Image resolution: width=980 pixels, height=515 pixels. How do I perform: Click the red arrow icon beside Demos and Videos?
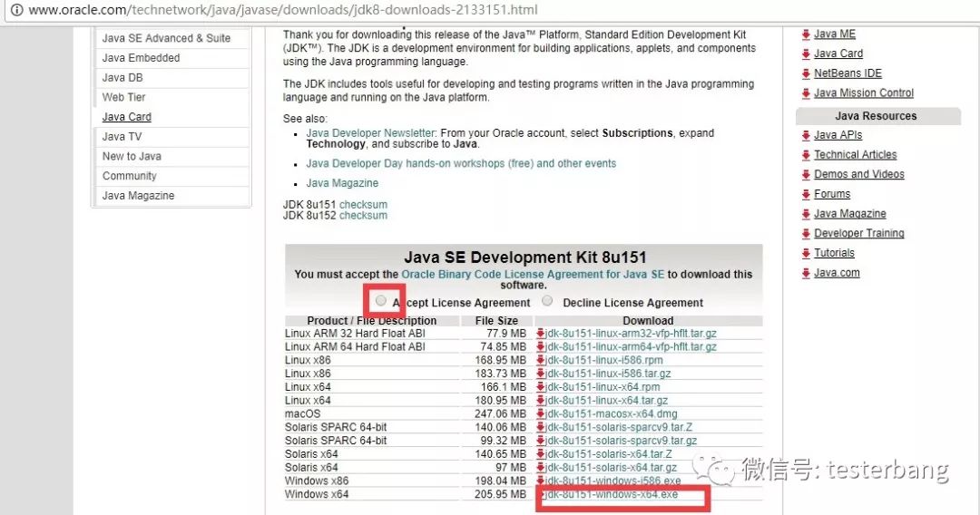[806, 175]
